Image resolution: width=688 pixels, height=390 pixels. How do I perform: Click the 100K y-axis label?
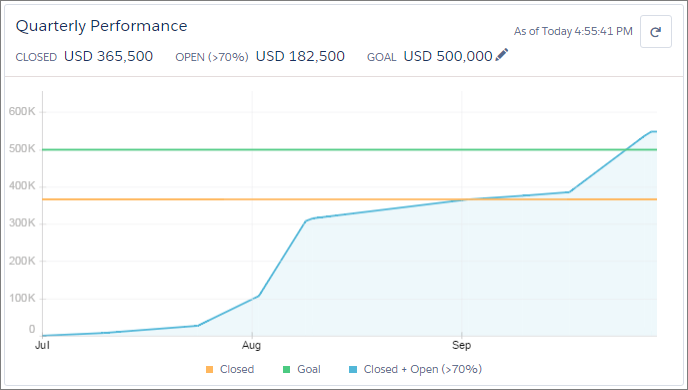(x=22, y=298)
